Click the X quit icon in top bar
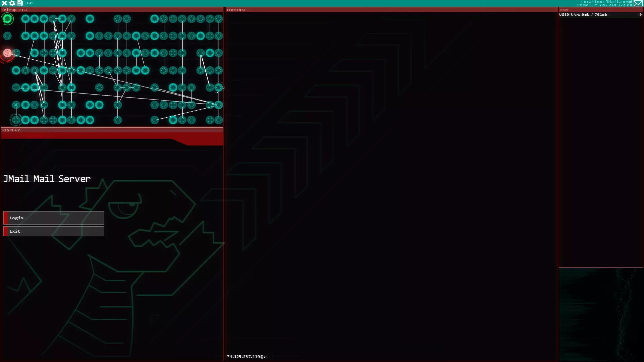Viewport: 644px width, 362px height. pos(4,3)
